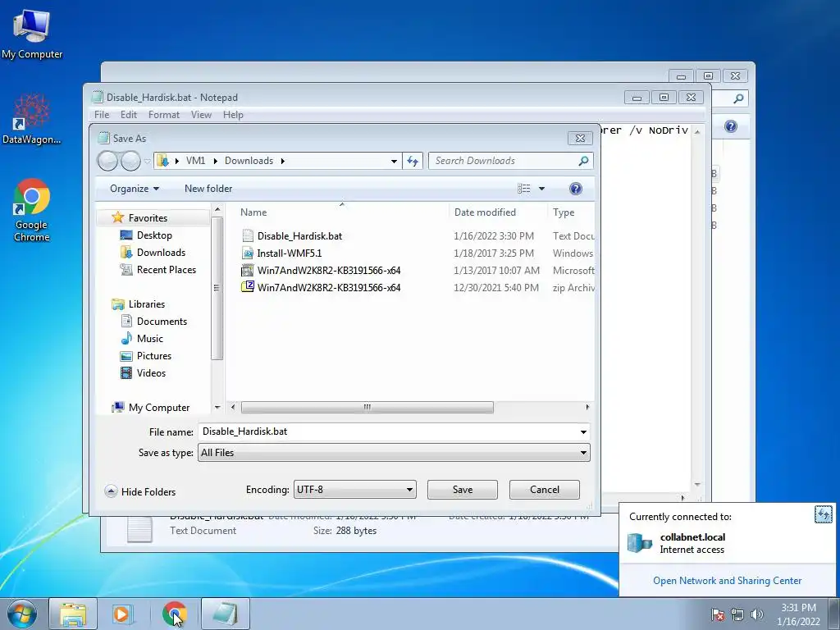Image resolution: width=840 pixels, height=630 pixels.
Task: Click the volume speaker tray icon
Action: (756, 614)
